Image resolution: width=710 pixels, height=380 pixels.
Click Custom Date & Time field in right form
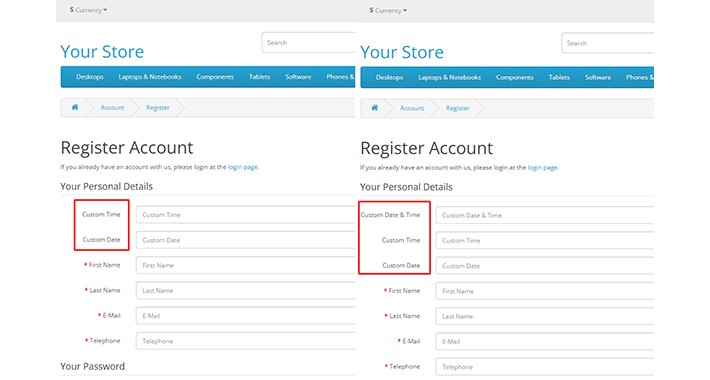coord(545,215)
